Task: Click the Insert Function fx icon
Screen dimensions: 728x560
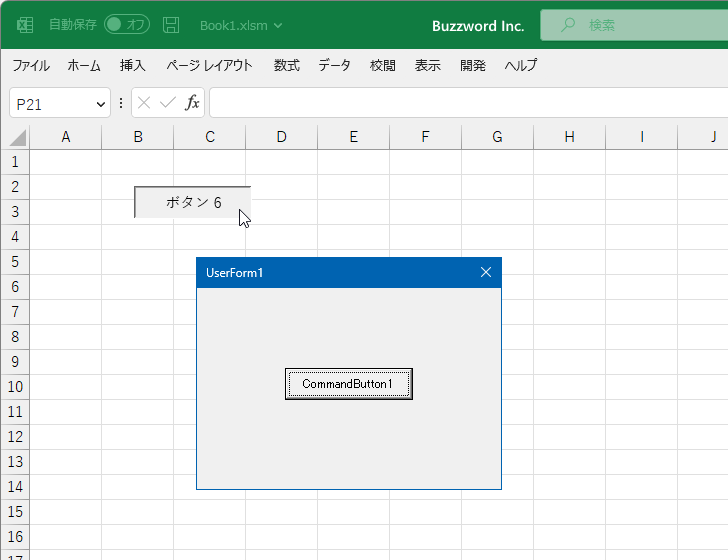Action: coord(192,103)
